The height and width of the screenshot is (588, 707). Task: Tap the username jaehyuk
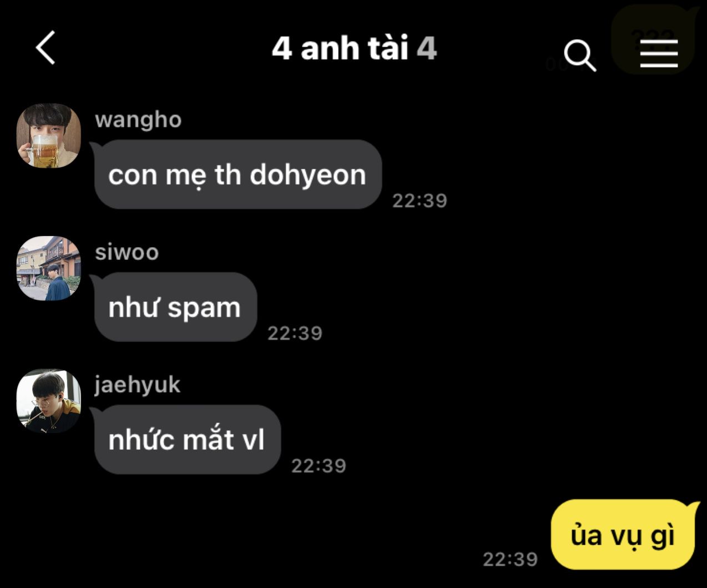click(x=137, y=385)
